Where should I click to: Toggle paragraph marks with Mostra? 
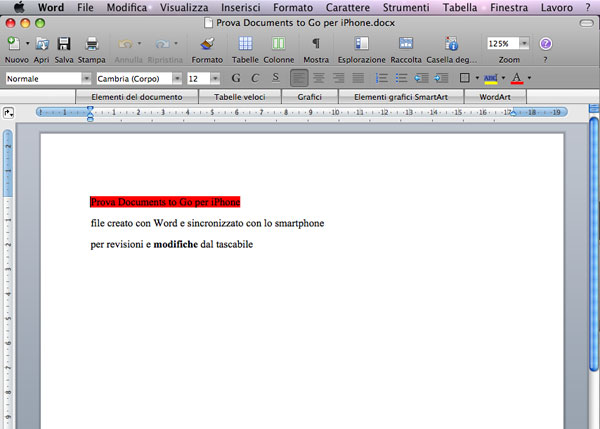(316, 44)
